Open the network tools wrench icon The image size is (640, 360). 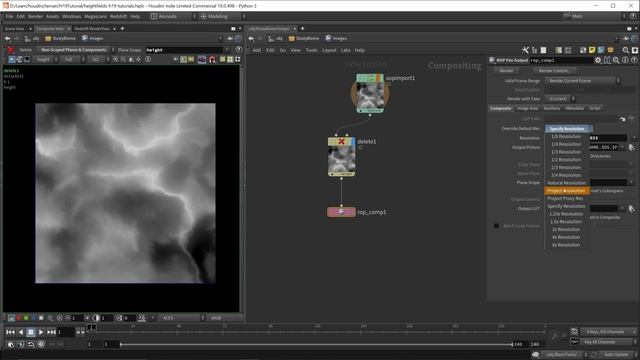[525, 50]
